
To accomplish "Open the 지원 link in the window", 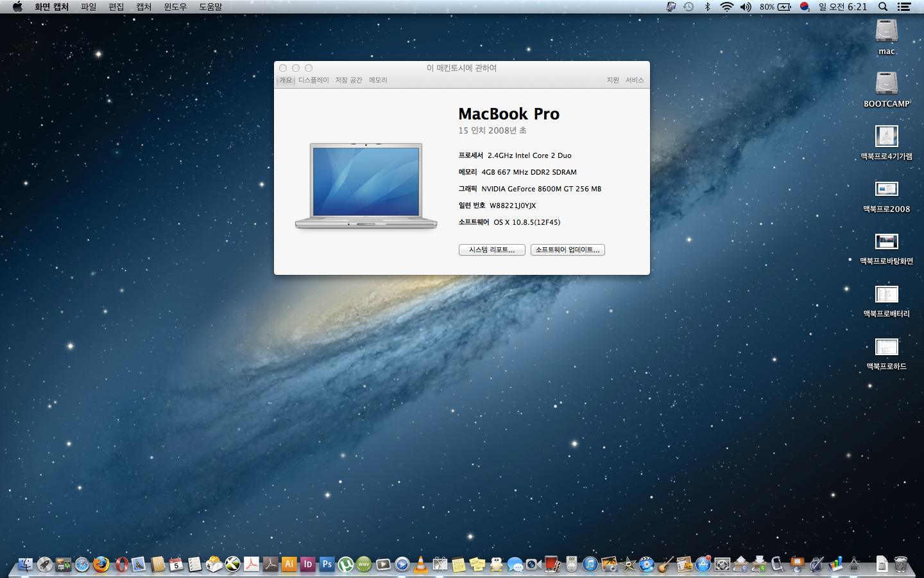I will point(612,80).
